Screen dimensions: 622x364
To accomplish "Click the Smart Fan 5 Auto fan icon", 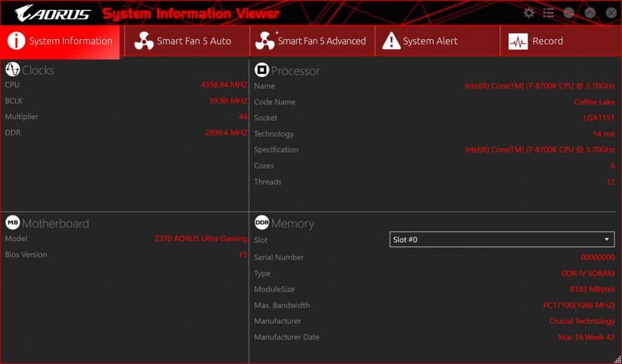I will 144,41.
